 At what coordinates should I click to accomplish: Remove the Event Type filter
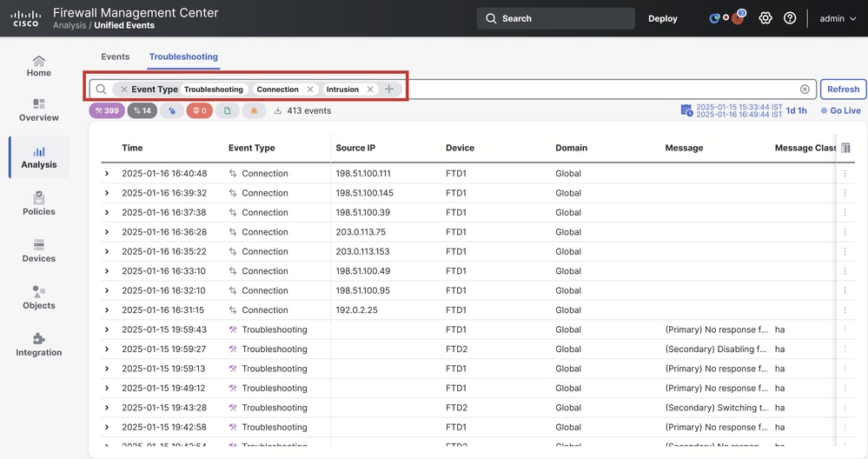point(124,90)
